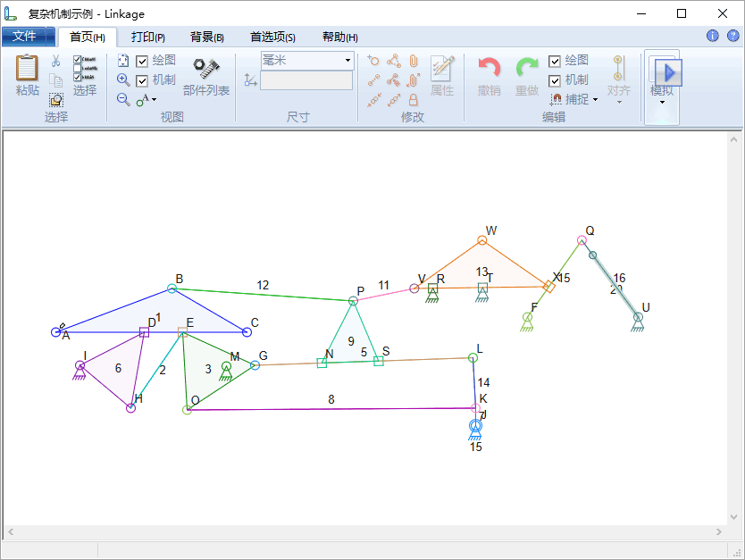Select connector C on blue triangle
Screen dimensions: 745x560
pyautogui.click(x=247, y=332)
